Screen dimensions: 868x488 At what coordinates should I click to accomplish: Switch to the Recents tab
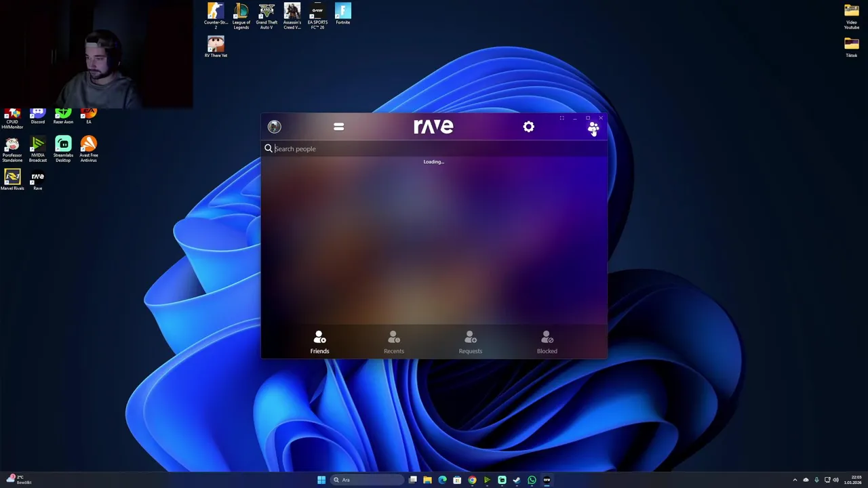pos(393,342)
